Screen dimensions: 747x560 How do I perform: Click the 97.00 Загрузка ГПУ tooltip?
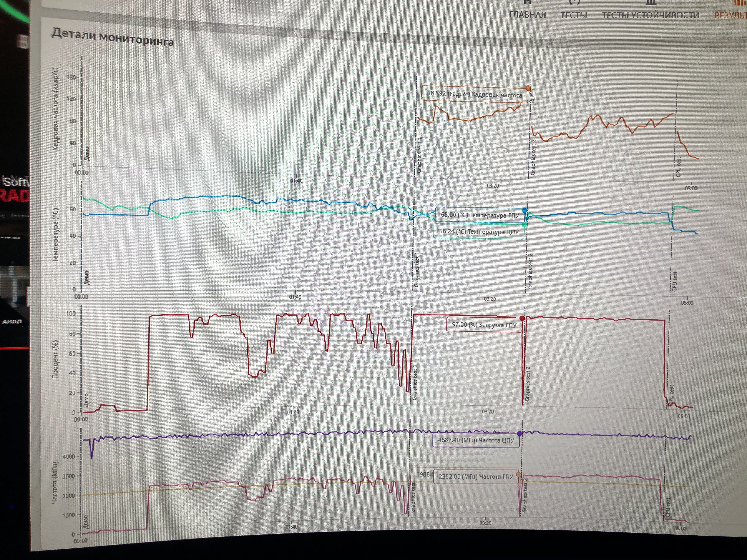[x=484, y=325]
